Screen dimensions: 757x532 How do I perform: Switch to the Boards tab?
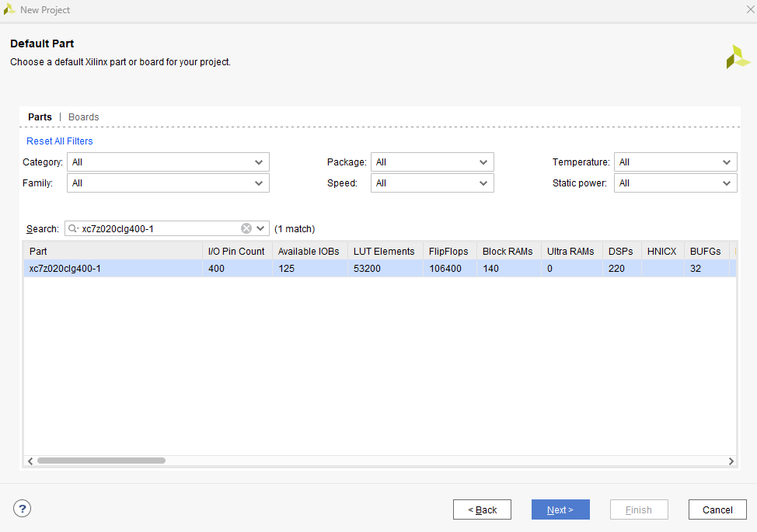click(83, 117)
